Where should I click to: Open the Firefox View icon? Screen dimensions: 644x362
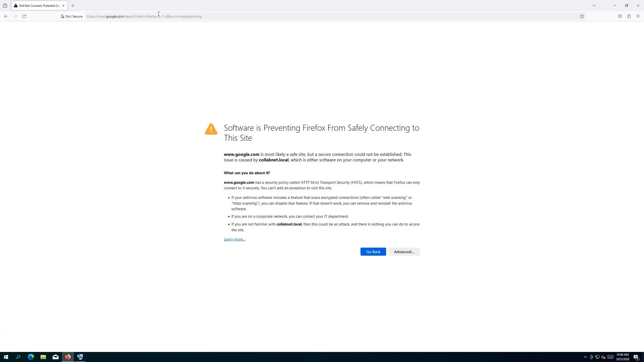[x=5, y=6]
